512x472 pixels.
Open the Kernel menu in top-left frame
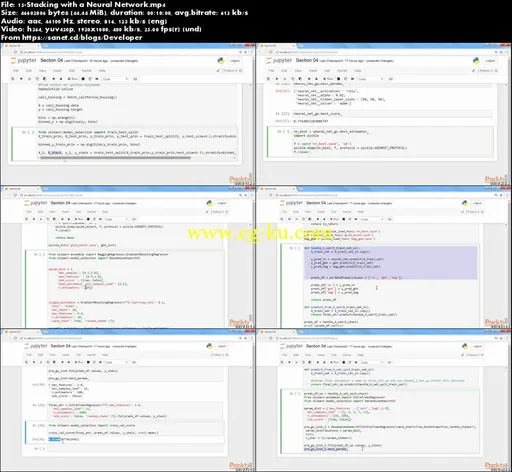(86, 71)
